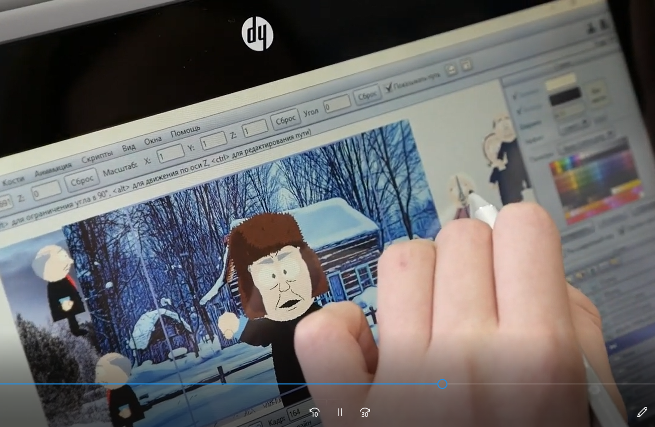Click the scale X input field

(170, 154)
